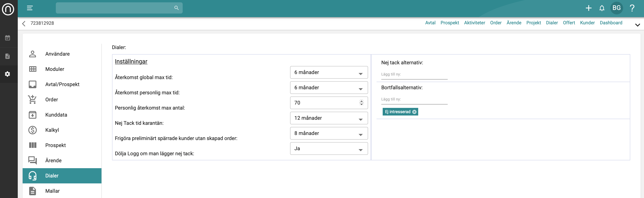Open the Kunder top link
Screen dimensions: 644x198
(587, 23)
